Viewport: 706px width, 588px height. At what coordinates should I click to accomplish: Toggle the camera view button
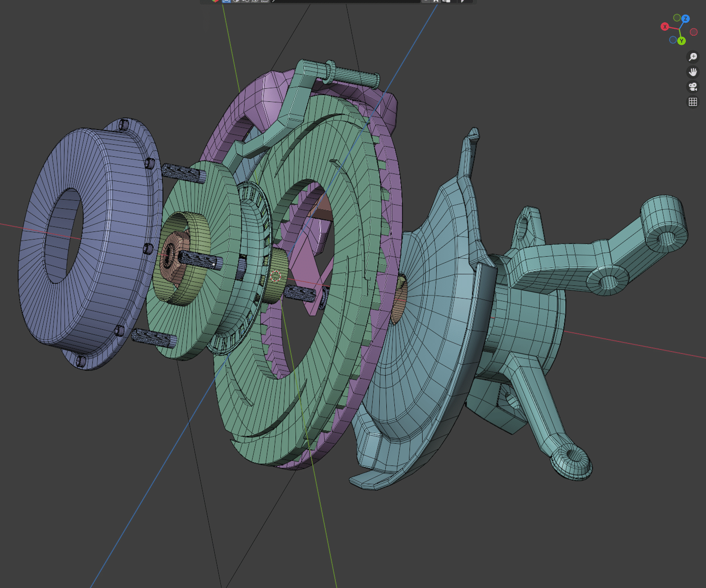pyautogui.click(x=693, y=87)
